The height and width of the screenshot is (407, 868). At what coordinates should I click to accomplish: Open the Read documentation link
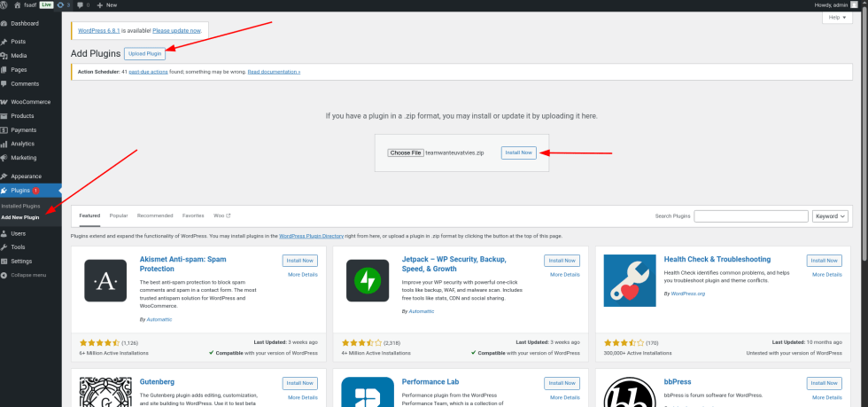[274, 72]
